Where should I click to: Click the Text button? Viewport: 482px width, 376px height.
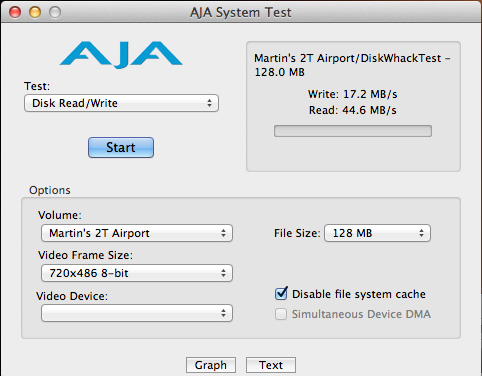click(271, 365)
